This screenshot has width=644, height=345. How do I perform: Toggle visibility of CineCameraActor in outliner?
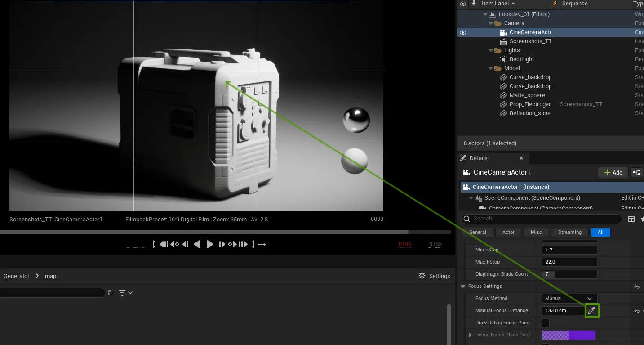point(463,32)
